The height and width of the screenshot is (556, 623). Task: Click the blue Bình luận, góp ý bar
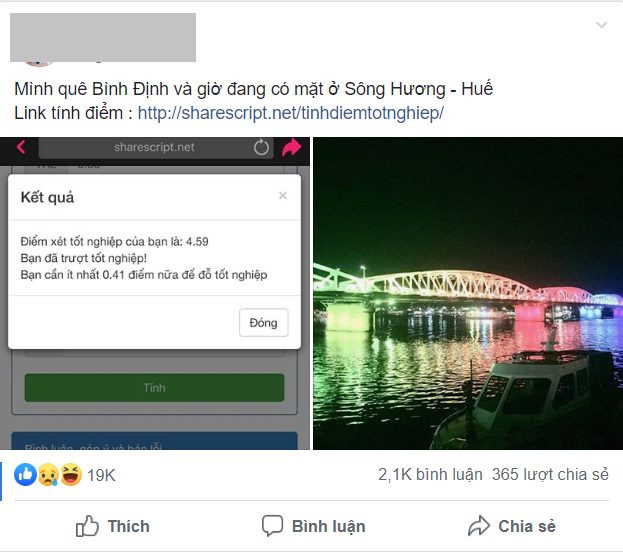[154, 441]
